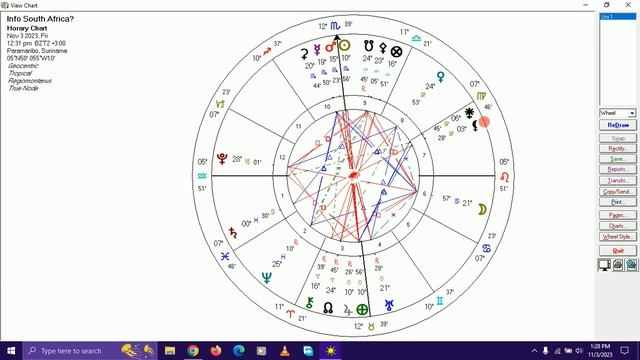Click the Scorpio sign glyph at Midheaven

[x=335, y=26]
